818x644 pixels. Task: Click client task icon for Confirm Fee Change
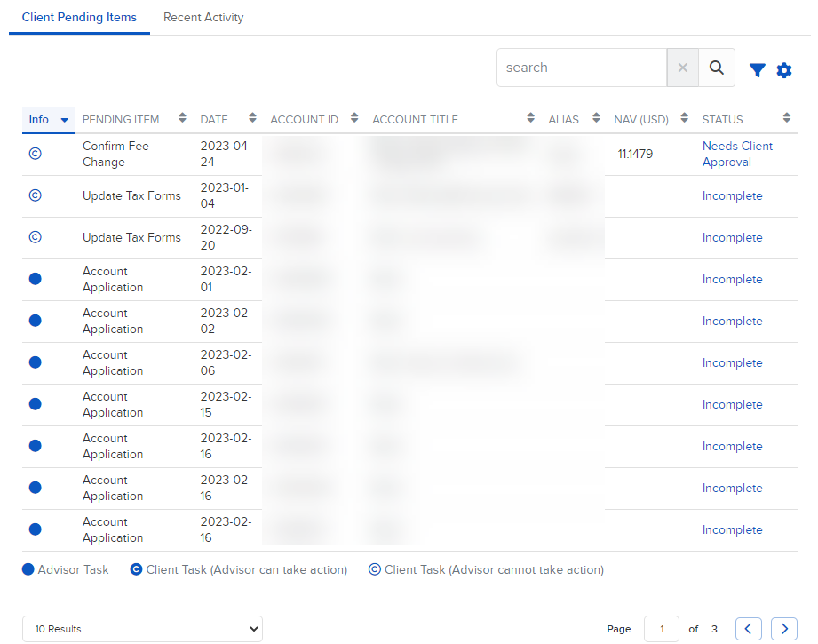(x=36, y=154)
